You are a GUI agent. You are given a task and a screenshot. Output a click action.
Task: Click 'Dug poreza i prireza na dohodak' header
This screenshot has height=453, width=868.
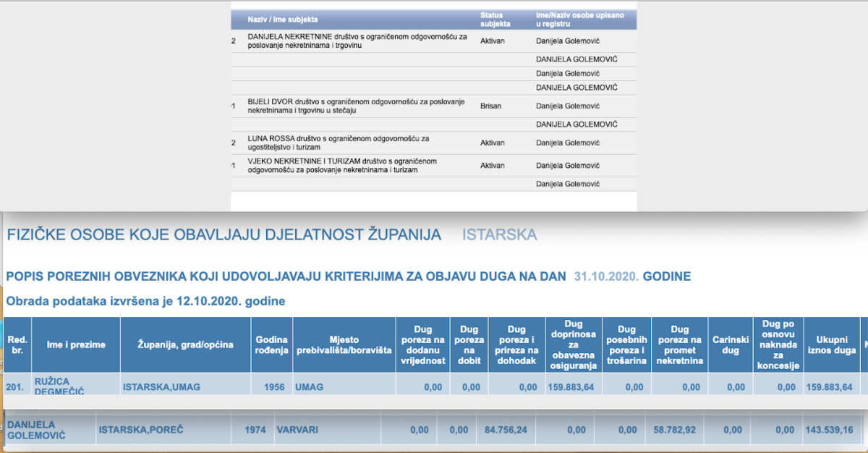point(516,344)
